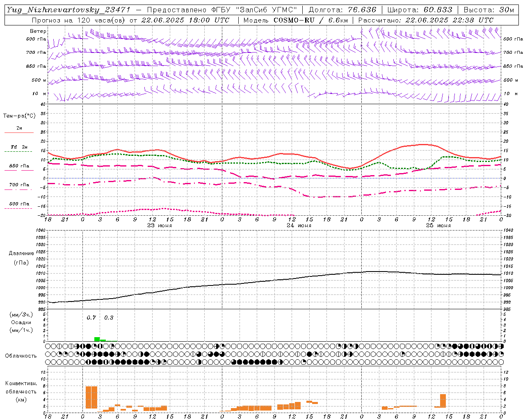Click the '0.7' precipitation amount value

tap(91, 317)
